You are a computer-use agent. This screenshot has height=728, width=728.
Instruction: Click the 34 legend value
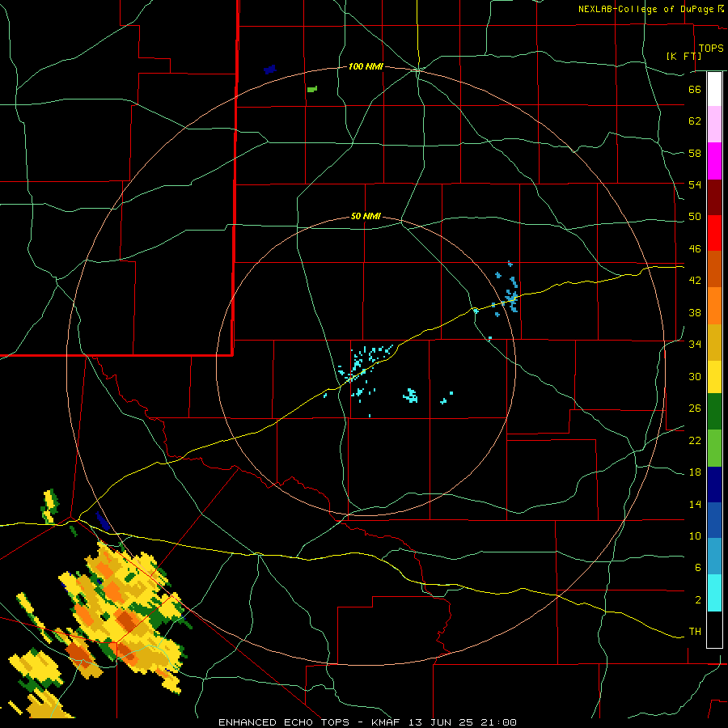tap(695, 345)
